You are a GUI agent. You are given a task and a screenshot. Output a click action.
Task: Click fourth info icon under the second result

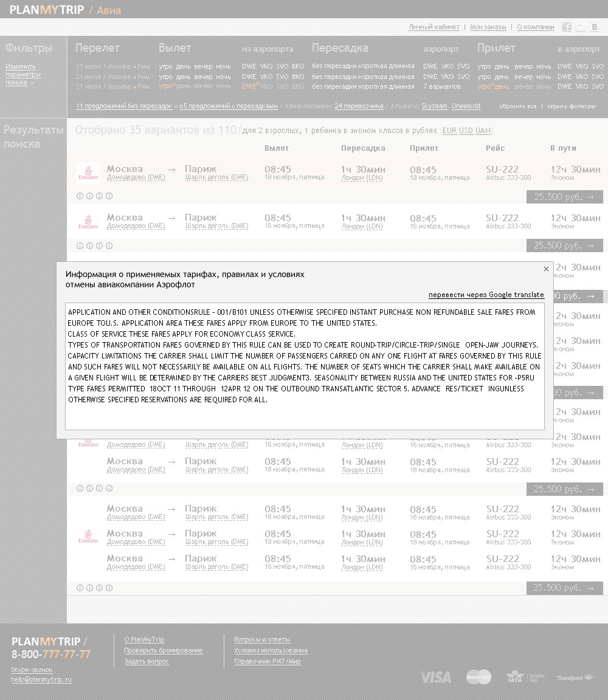109,245
